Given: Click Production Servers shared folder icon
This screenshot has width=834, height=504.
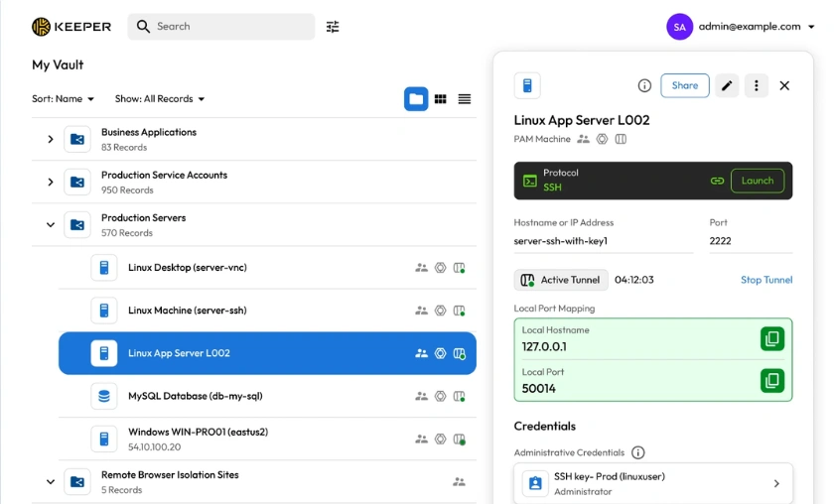Looking at the screenshot, I should click(x=77, y=225).
